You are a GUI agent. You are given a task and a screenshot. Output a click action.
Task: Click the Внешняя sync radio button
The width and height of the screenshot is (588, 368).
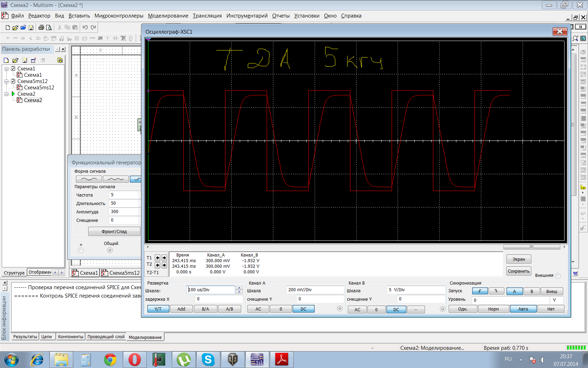pos(558,275)
